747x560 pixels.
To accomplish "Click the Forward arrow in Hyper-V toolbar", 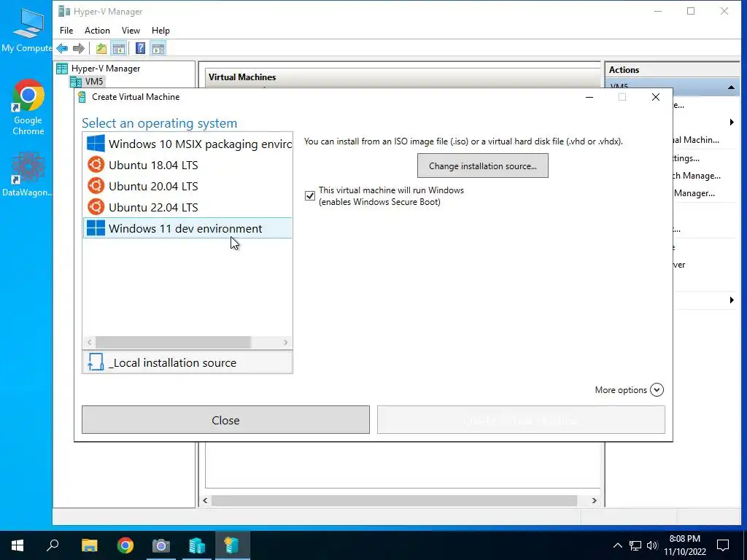I will (79, 48).
